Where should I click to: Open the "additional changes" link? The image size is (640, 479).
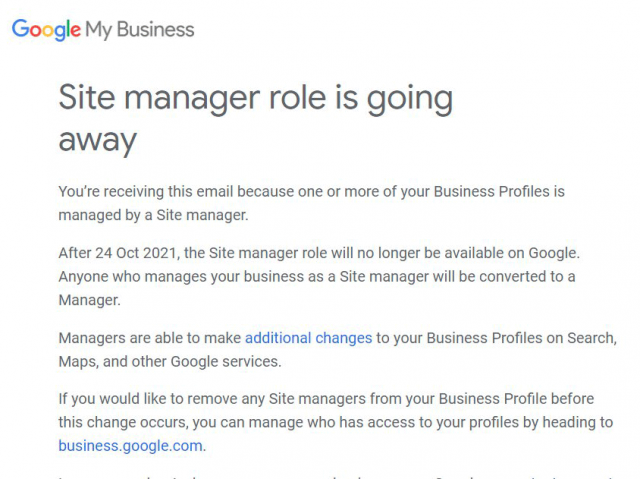tap(308, 338)
